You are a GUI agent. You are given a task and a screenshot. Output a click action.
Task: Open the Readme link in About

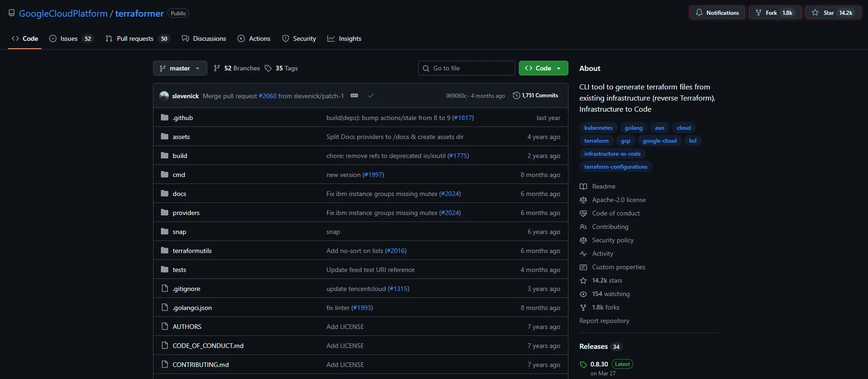pyautogui.click(x=603, y=186)
